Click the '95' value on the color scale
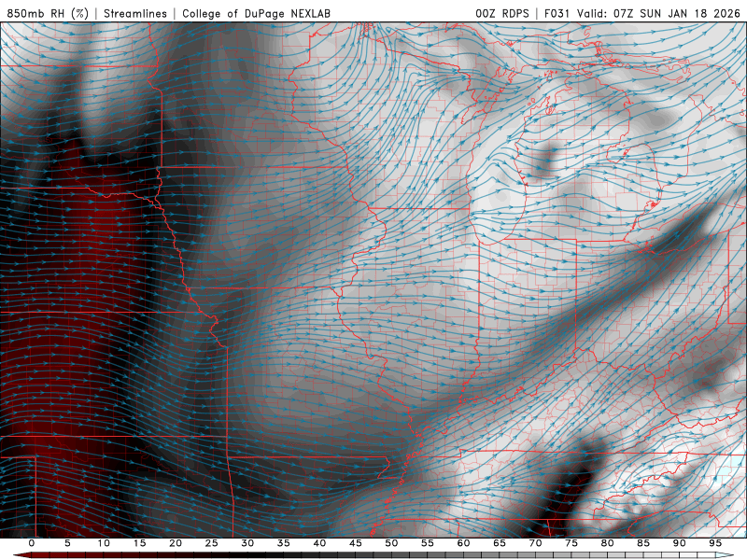The height and width of the screenshot is (560, 747). coord(715,543)
